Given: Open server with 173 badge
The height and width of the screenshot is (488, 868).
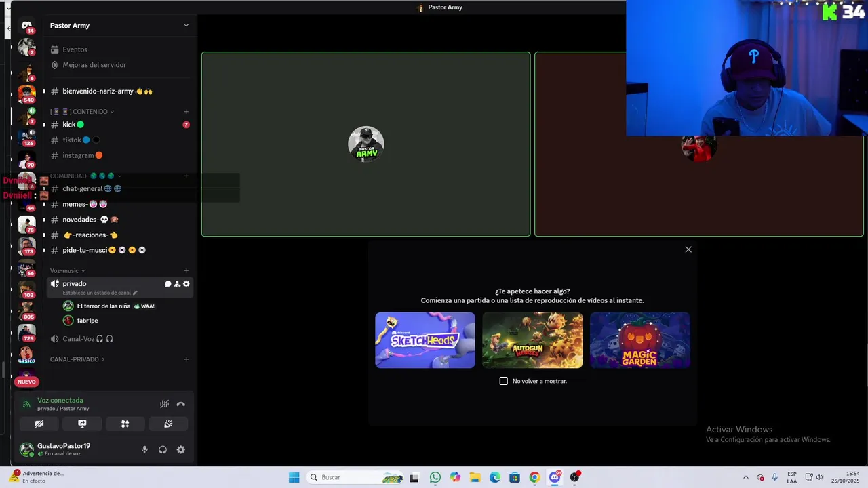Looking at the screenshot, I should pyautogui.click(x=26, y=245).
